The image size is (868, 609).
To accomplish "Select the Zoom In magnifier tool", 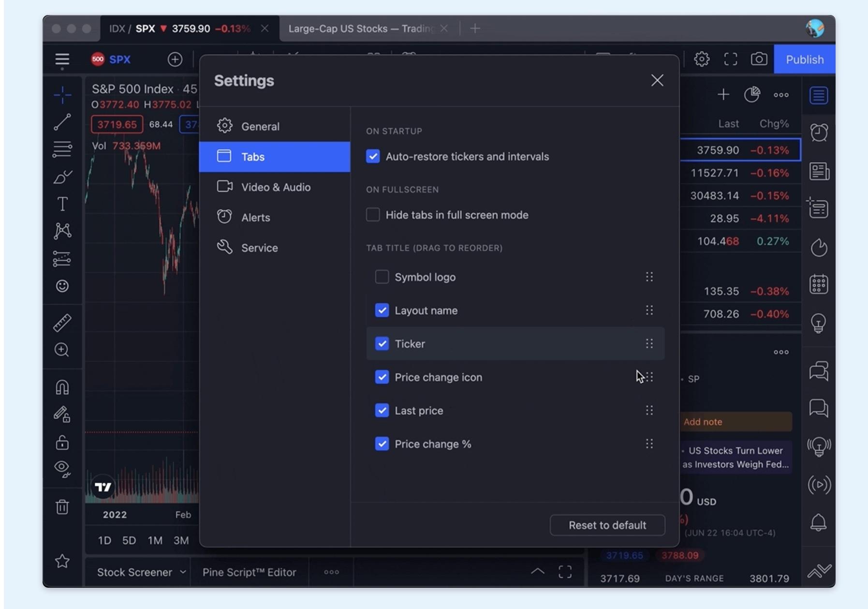I will [x=63, y=350].
